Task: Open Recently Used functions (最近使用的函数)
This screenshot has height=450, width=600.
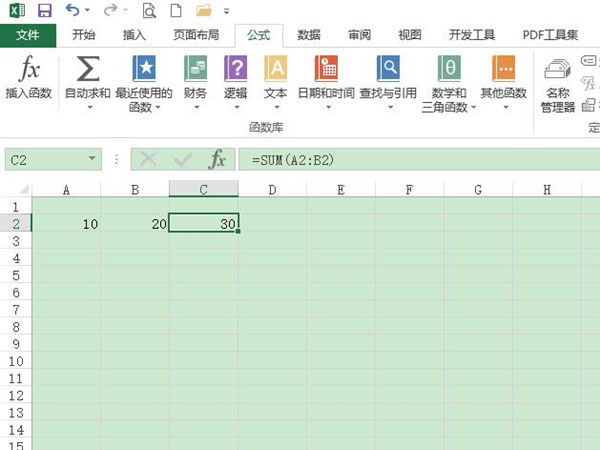Action: coord(144,70)
